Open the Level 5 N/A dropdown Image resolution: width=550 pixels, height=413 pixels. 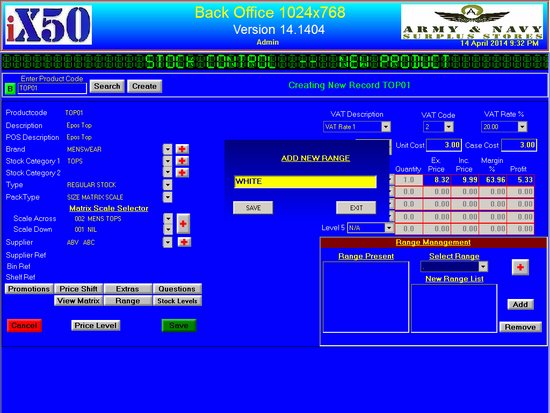(x=389, y=228)
